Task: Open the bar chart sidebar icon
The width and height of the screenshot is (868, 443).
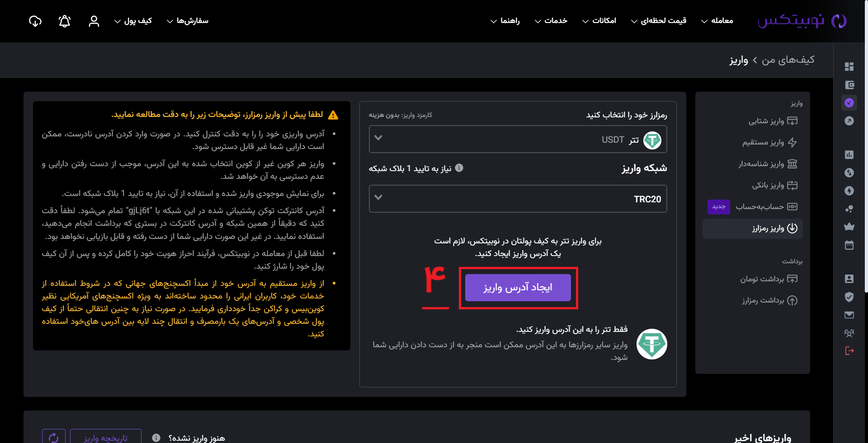Action: [849, 154]
